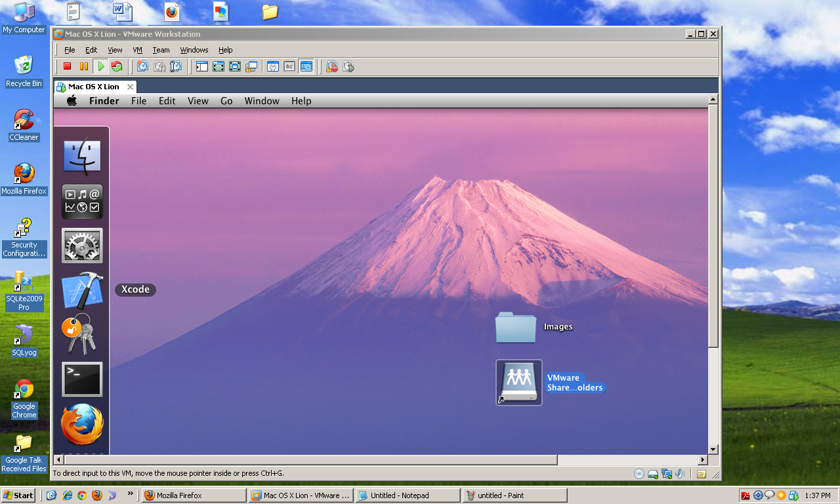Switch to Unity mode via toolbar icon
This screenshot has width=840, height=504.
click(251, 66)
